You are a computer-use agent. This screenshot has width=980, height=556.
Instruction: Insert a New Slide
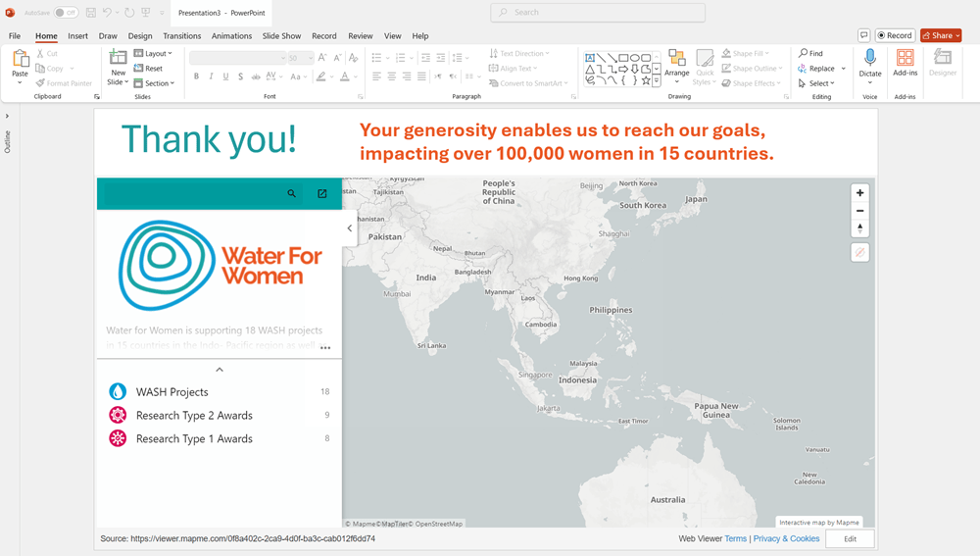[119, 68]
